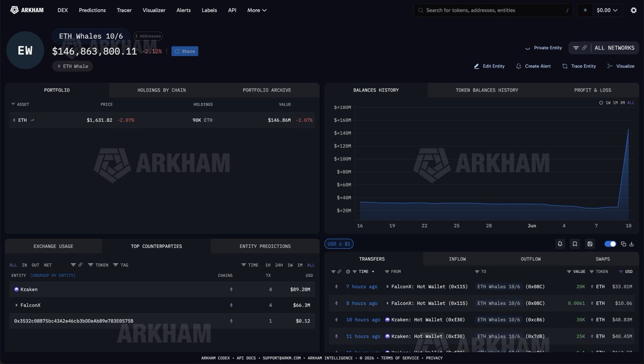Set balances chart range to 1M
The height and width of the screenshot is (364, 644).
click(x=615, y=103)
